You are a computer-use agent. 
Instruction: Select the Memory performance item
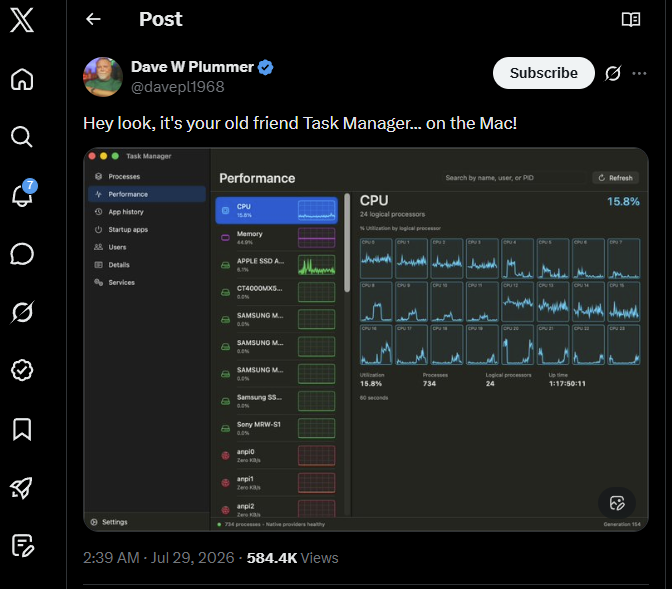pos(276,237)
